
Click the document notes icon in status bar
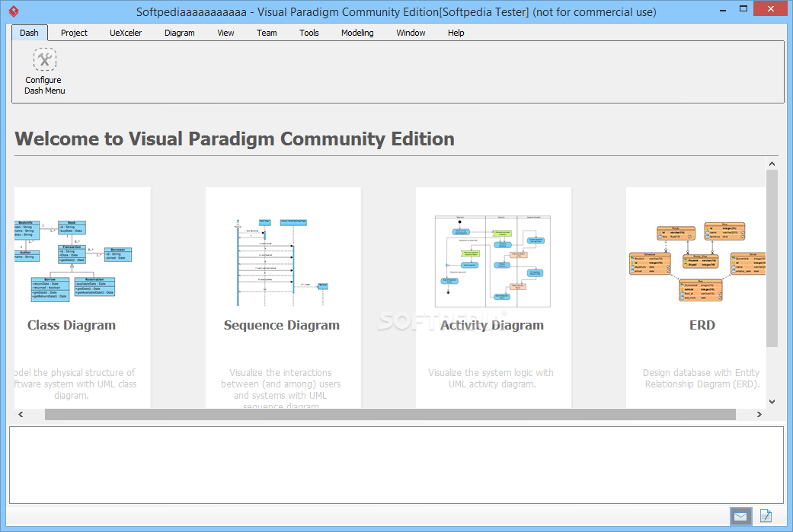coord(766,516)
